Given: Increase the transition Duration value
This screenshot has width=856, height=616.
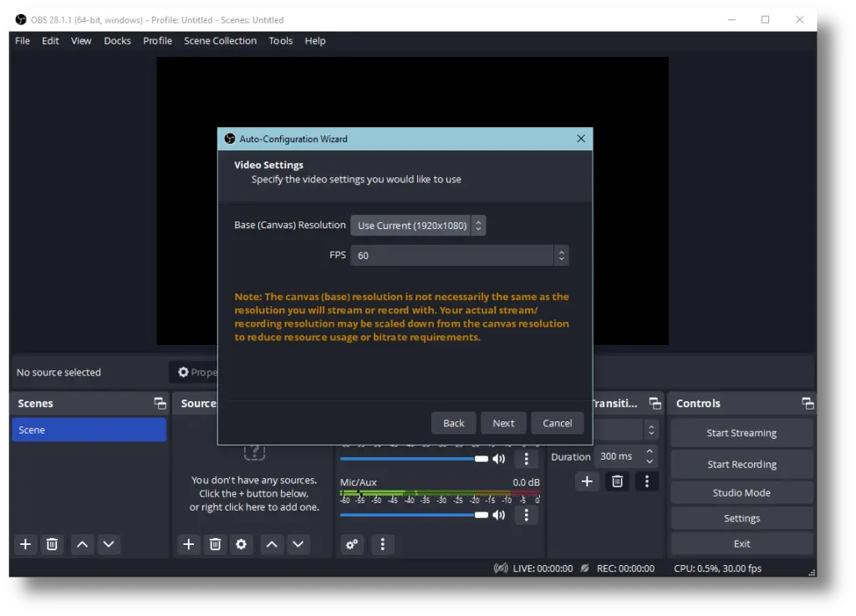Looking at the screenshot, I should coord(650,452).
